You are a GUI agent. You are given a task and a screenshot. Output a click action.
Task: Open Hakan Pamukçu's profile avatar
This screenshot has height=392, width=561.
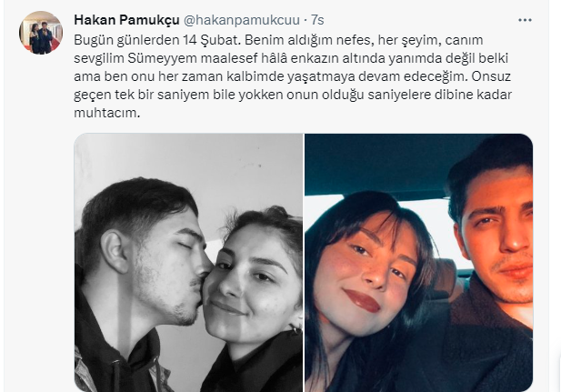pyautogui.click(x=41, y=33)
